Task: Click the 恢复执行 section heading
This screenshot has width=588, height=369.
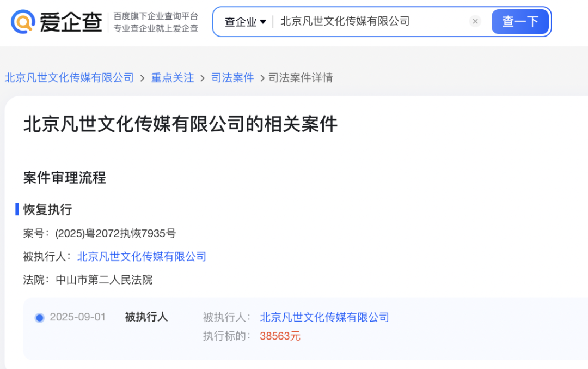Action: point(47,209)
